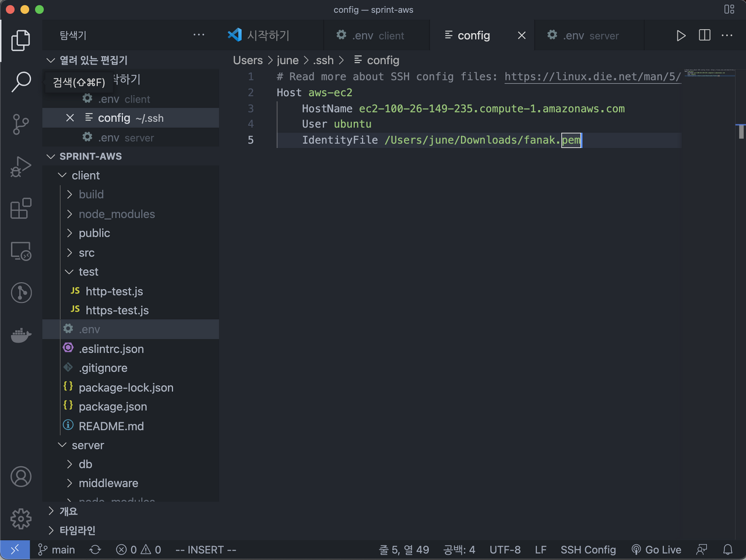Expand the 개요 outline section
This screenshot has width=746, height=560.
pyautogui.click(x=131, y=511)
